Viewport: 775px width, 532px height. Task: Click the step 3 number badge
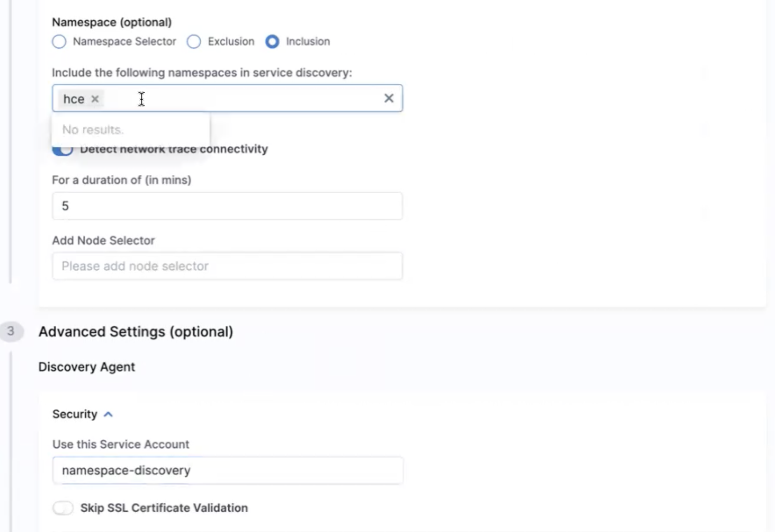[11, 331]
